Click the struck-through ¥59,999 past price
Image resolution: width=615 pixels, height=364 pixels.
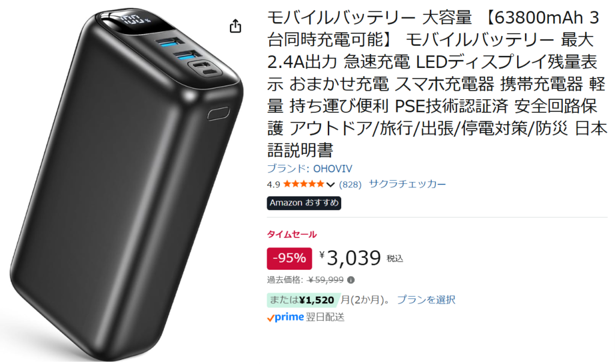coord(326,280)
